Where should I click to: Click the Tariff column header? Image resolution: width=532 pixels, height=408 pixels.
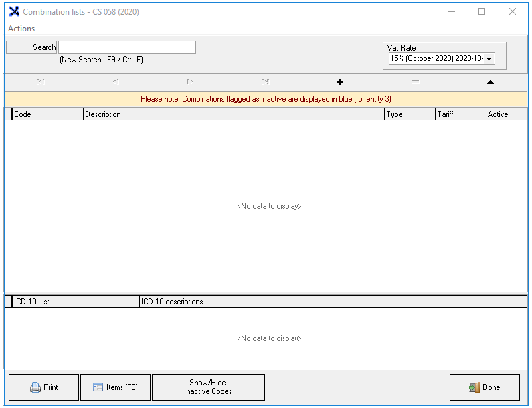pyautogui.click(x=461, y=114)
